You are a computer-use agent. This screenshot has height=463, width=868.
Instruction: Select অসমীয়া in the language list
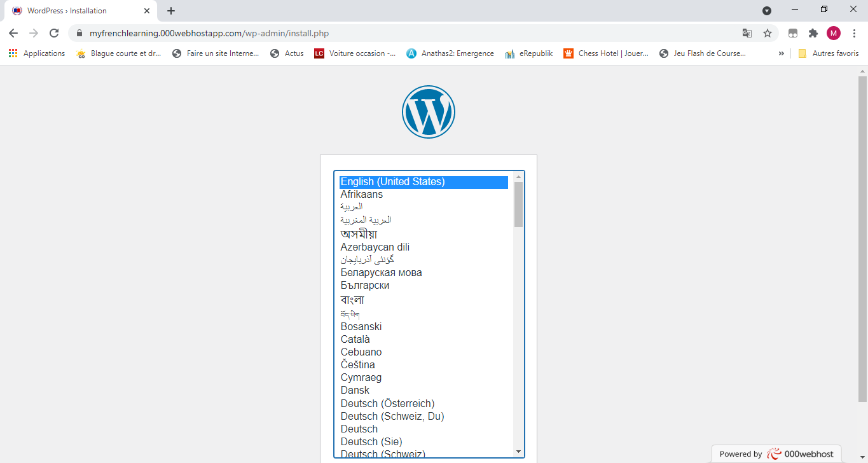(424, 234)
